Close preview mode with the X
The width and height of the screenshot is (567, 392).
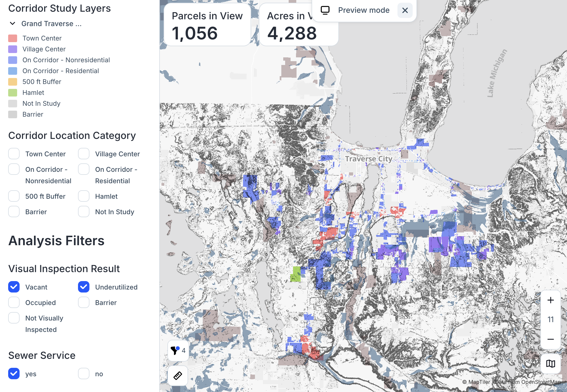pos(405,10)
